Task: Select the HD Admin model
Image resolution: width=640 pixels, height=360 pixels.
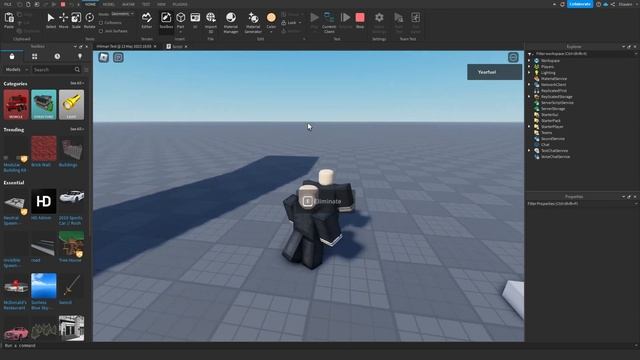Action: point(44,201)
